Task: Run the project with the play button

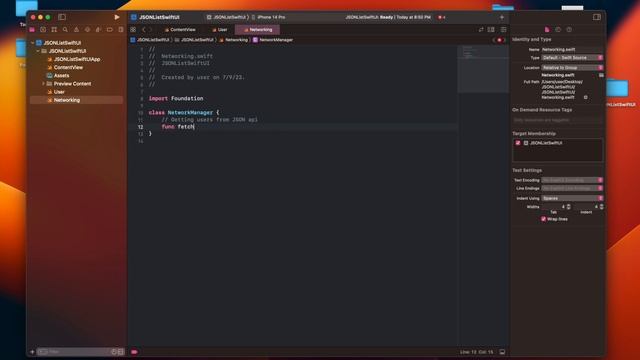Action: pos(117,17)
